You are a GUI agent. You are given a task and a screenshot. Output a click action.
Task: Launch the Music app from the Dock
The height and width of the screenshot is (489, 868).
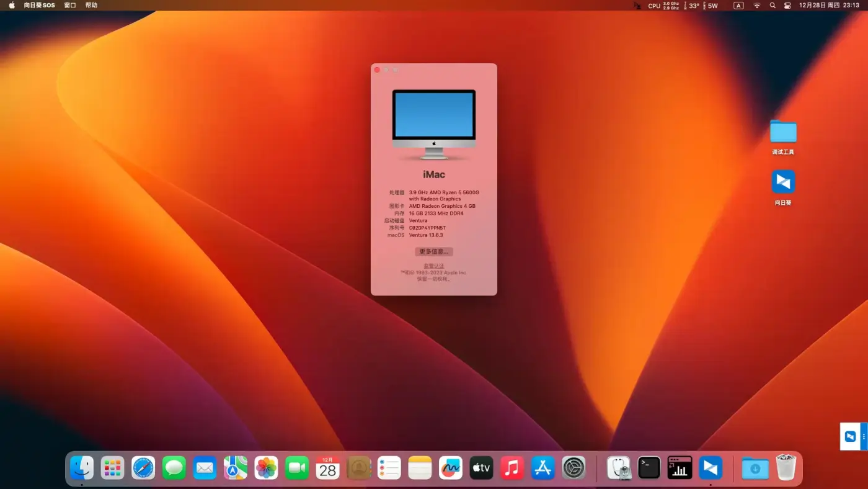(x=512, y=468)
